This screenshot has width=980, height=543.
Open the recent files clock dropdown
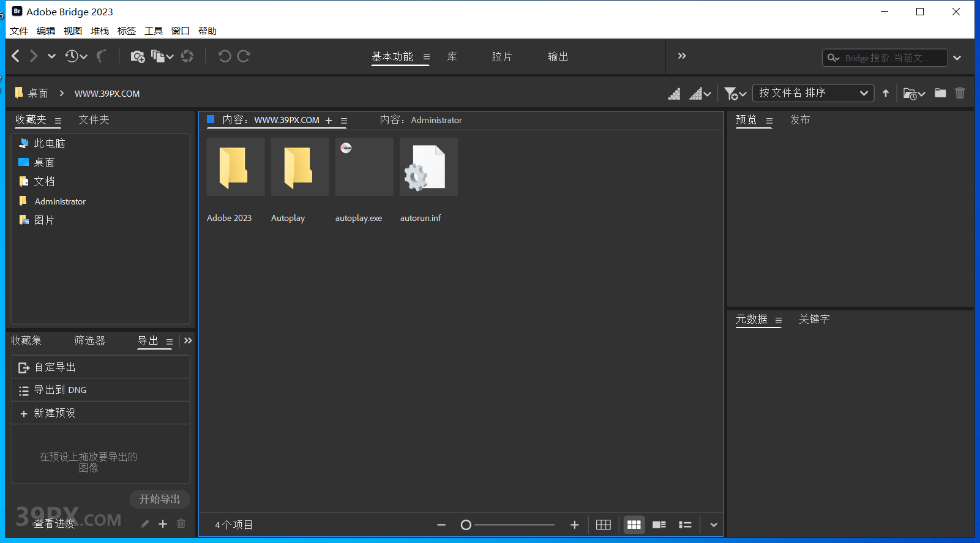pos(76,56)
